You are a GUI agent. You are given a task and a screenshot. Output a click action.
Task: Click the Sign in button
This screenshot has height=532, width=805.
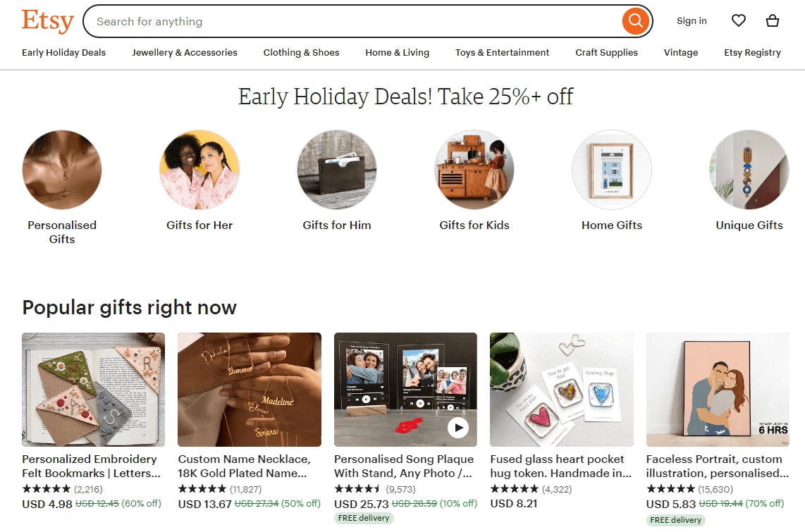[x=691, y=20]
